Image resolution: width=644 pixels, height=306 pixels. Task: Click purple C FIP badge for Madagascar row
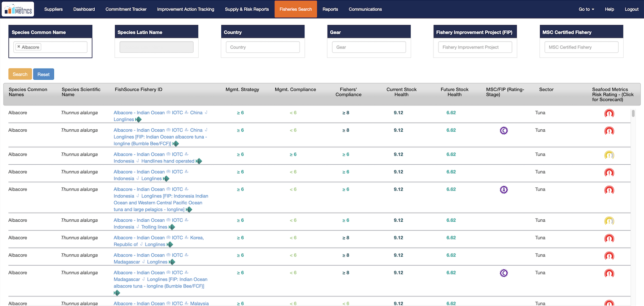[x=503, y=273]
